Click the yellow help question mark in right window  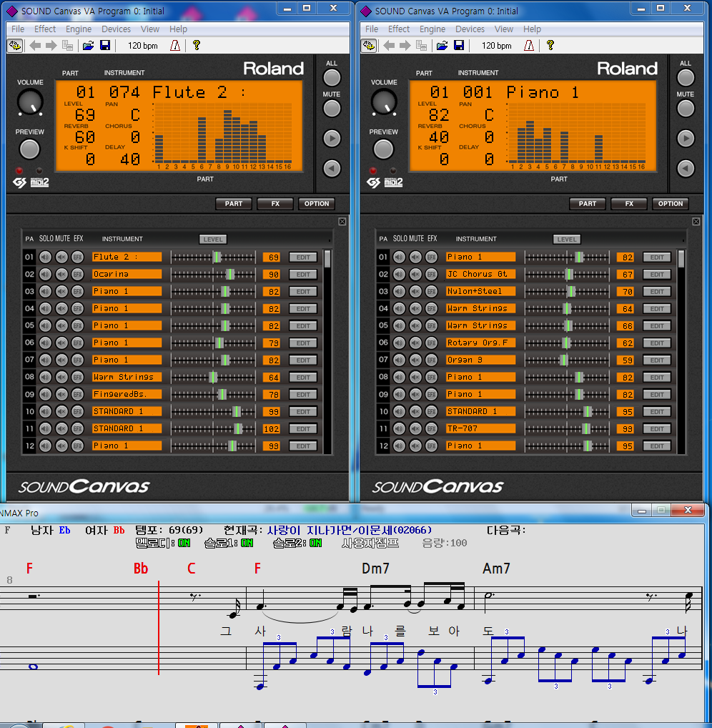click(x=550, y=45)
